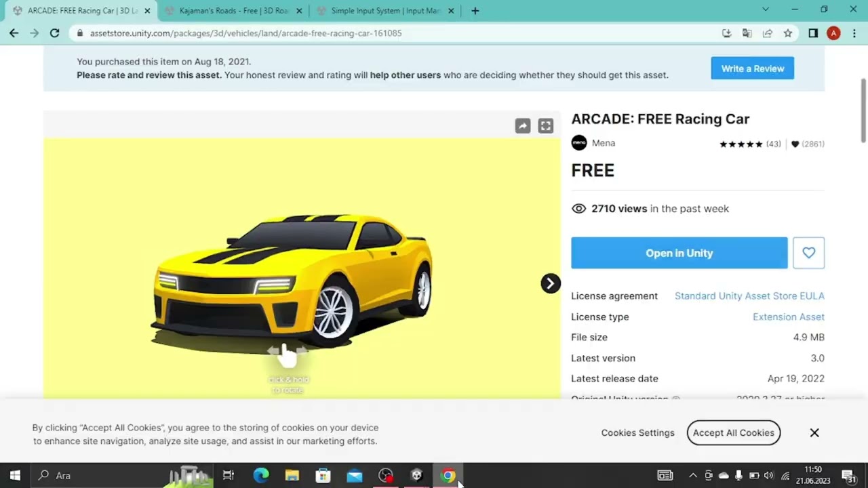Open Cookies Settings
The height and width of the screenshot is (488, 868).
pyautogui.click(x=637, y=432)
